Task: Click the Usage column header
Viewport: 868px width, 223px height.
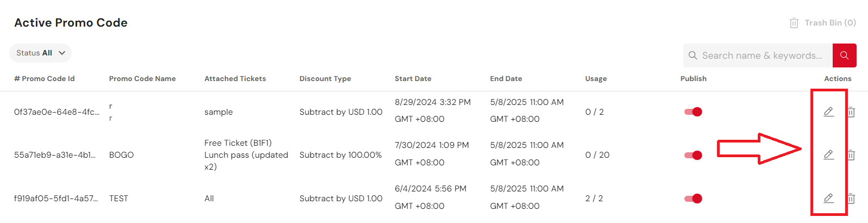Action: click(x=596, y=78)
